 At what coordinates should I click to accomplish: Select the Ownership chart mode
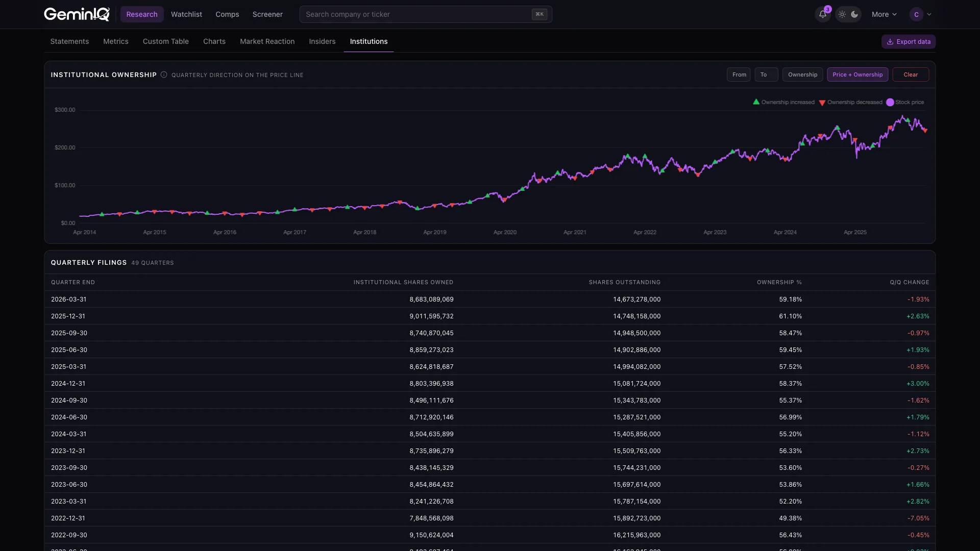(802, 74)
